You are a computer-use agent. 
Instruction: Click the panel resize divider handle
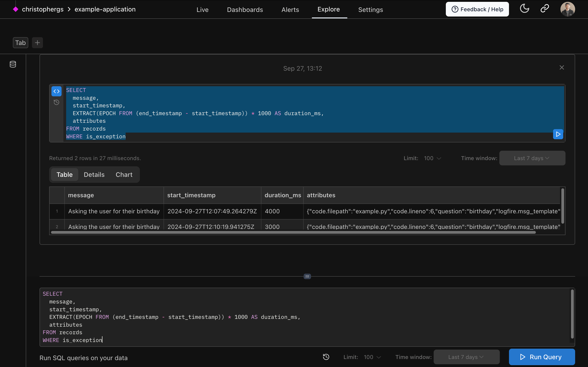click(307, 276)
